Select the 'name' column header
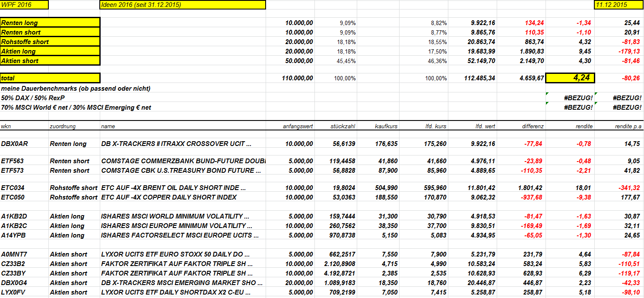The width and height of the screenshot is (644, 298). point(108,127)
